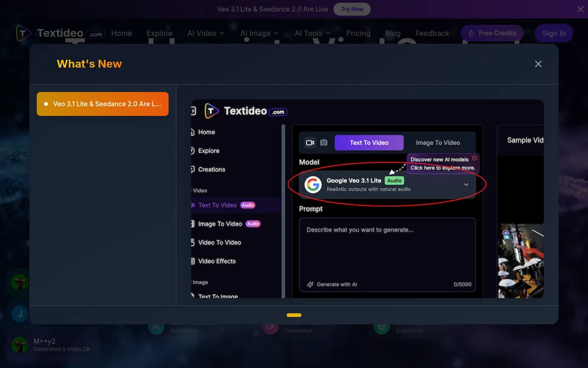
Task: Close the What's New dialog
Action: coord(538,64)
